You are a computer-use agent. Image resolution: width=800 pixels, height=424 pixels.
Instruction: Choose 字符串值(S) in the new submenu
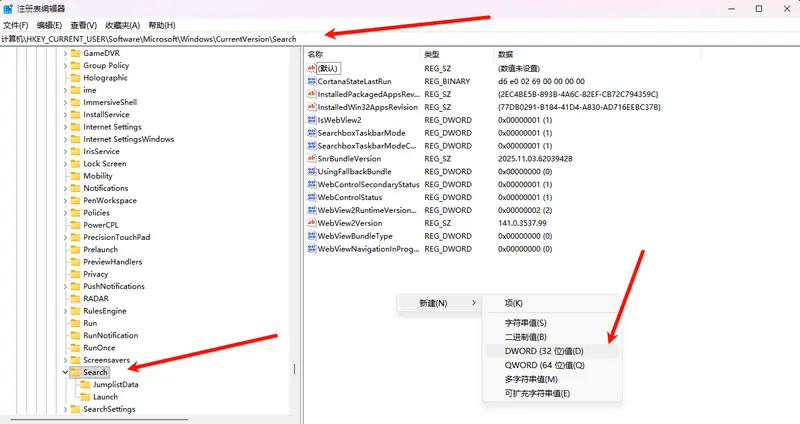[x=552, y=323]
